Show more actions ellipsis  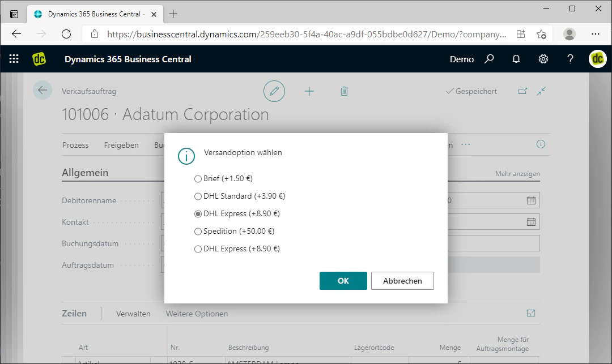tap(466, 144)
